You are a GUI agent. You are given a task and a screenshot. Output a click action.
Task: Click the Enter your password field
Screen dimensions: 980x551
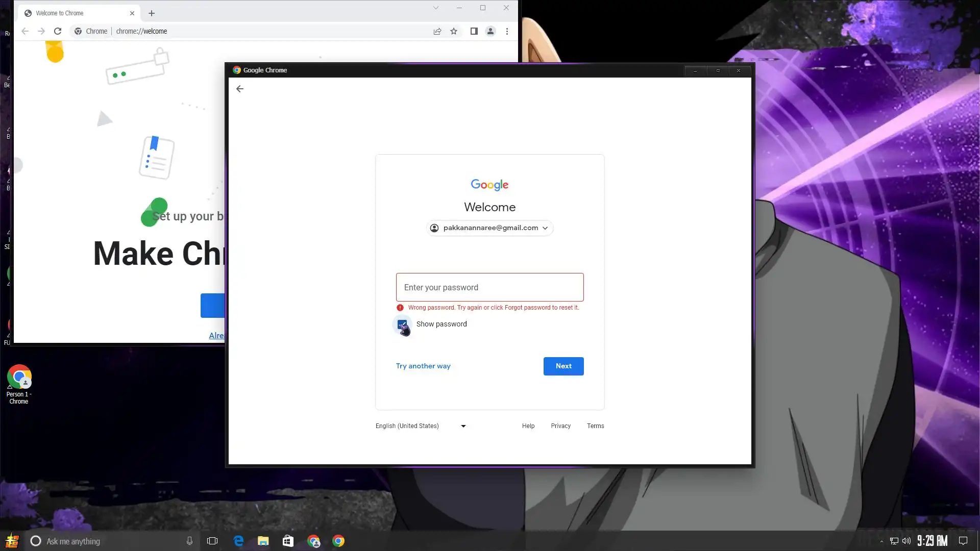coord(489,287)
